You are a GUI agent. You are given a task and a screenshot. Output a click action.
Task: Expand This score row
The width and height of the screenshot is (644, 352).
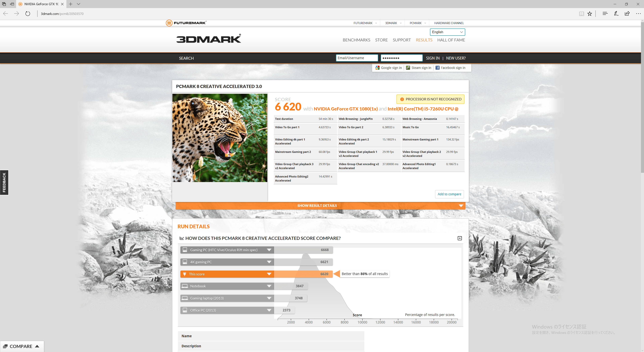269,274
